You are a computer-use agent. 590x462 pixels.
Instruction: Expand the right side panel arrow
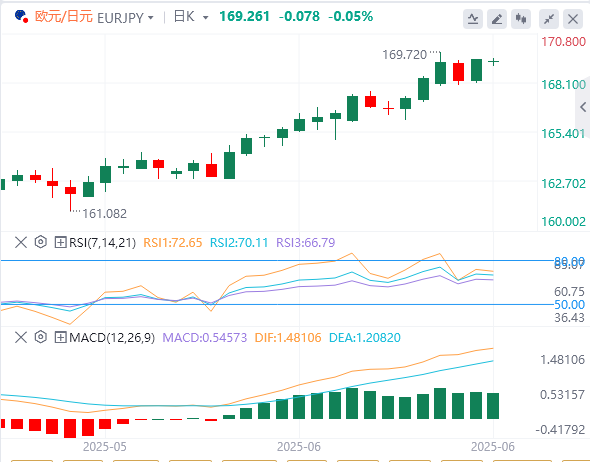tap(583, 107)
